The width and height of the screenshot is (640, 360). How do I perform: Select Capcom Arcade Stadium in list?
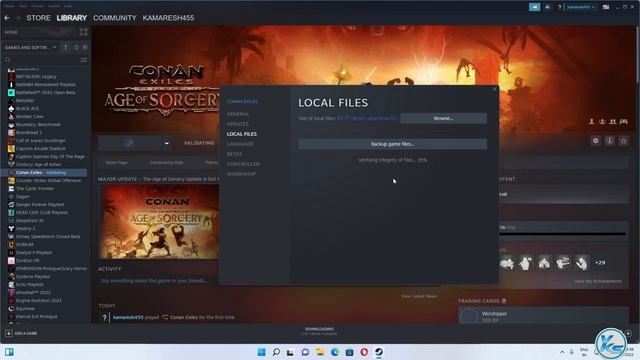pos(40,149)
